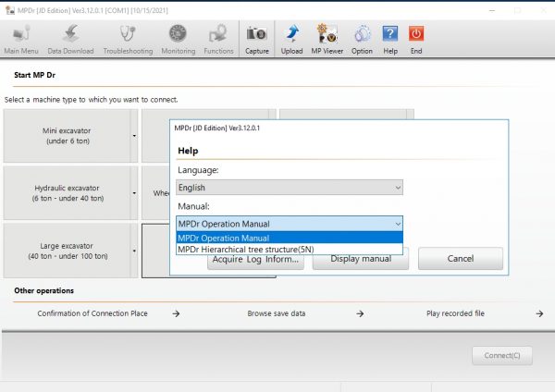Click the Capture camera icon

pyautogui.click(x=257, y=40)
